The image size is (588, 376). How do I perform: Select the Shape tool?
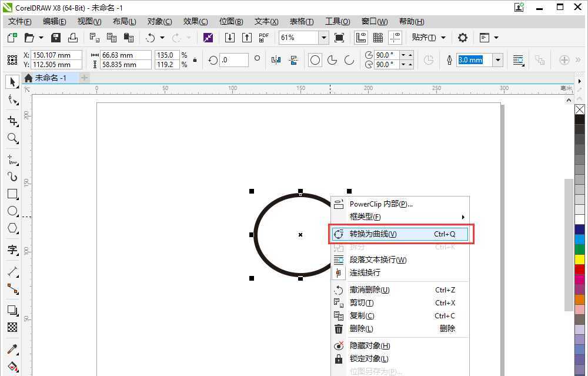pyautogui.click(x=13, y=100)
